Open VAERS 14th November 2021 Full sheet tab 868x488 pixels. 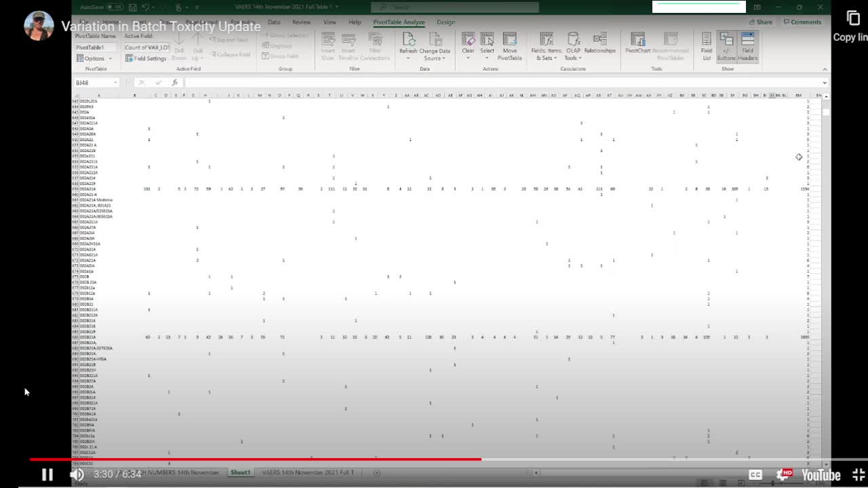tap(308, 472)
